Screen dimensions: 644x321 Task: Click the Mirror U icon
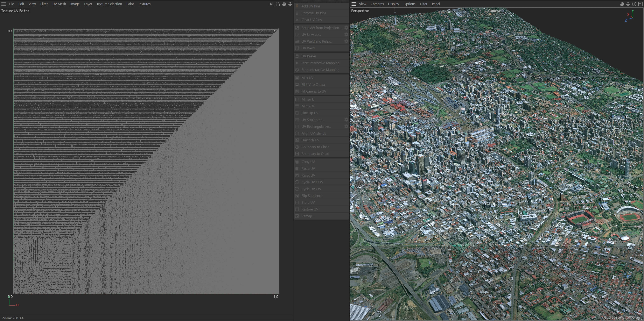tap(297, 99)
